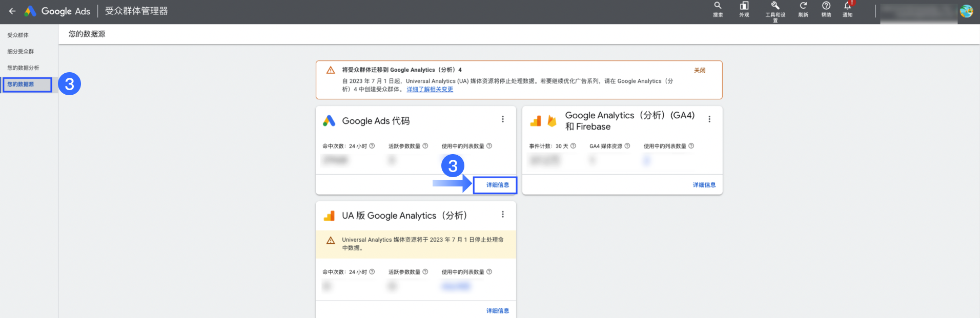Click help icon next to 命中次数 in Google Ads 代码 card
Screen dimensions: 980x318
372,146
